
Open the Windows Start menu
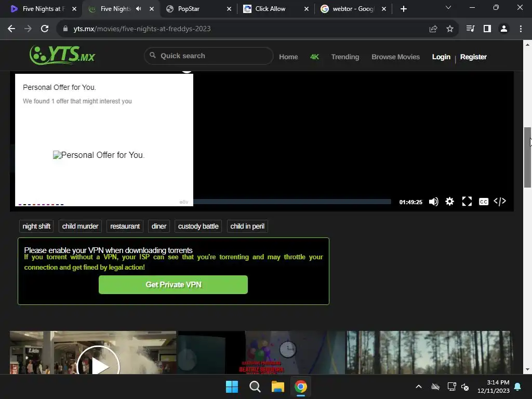(x=232, y=387)
